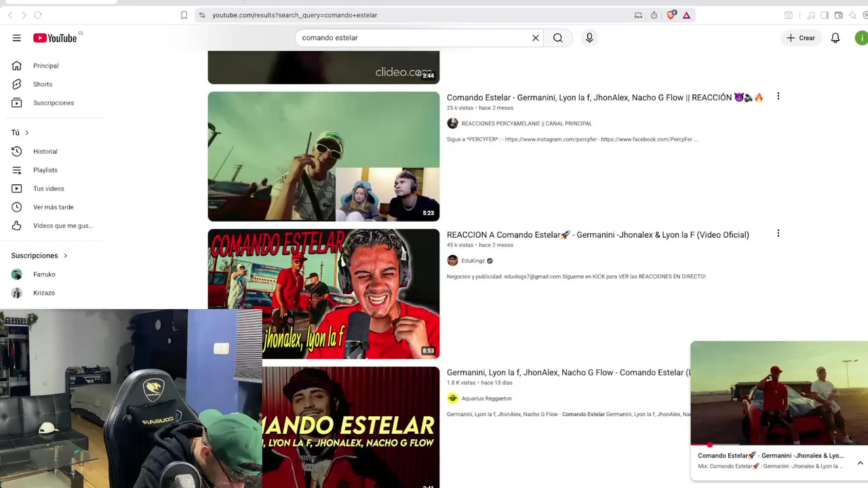868x488 pixels.
Task: Open REACCIONES PERCY&MELANIE channel name
Action: point(526,123)
